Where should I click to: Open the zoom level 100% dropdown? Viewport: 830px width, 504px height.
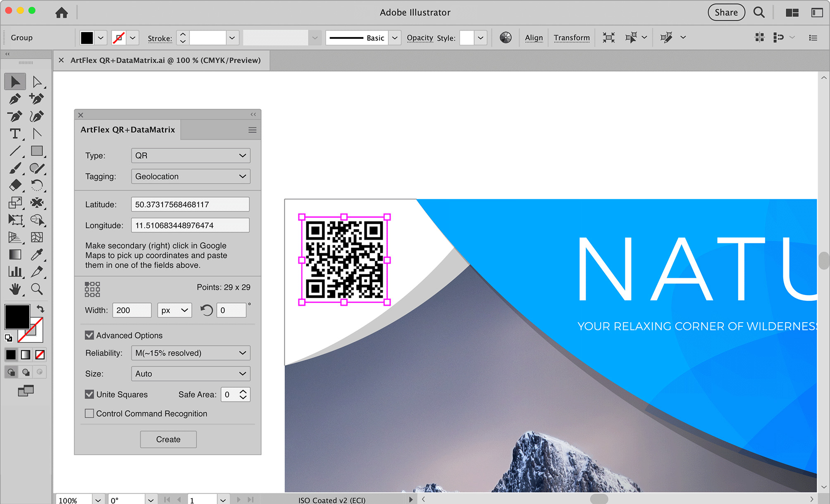click(98, 500)
